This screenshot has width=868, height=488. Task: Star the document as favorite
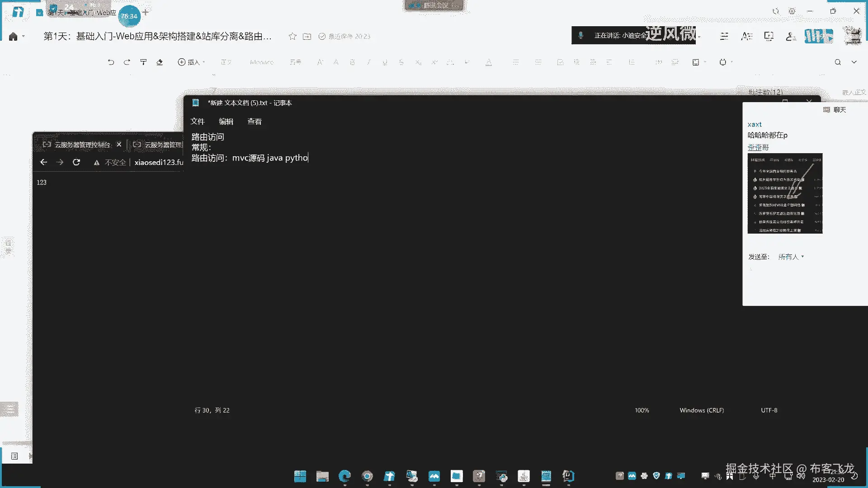click(x=292, y=37)
